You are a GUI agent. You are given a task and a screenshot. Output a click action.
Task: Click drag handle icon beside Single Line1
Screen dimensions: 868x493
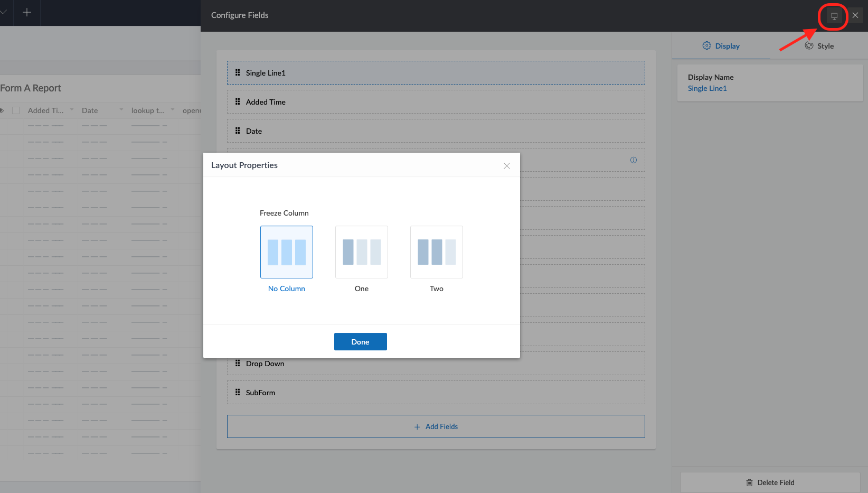(x=238, y=73)
